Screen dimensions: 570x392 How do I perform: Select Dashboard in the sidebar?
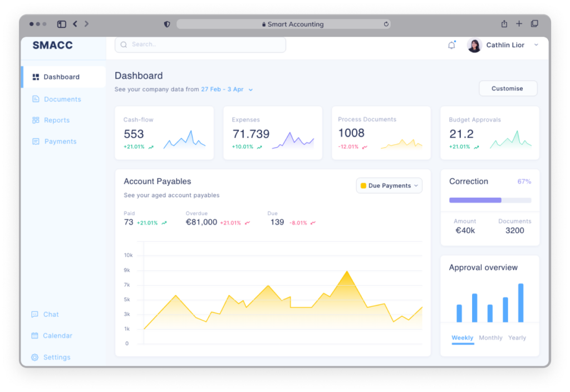coord(61,77)
